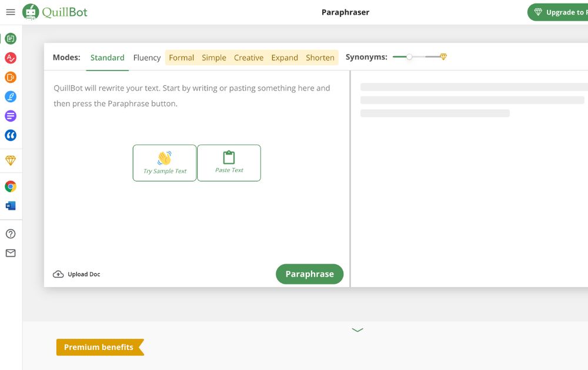Click the Synonyms label

pos(366,57)
